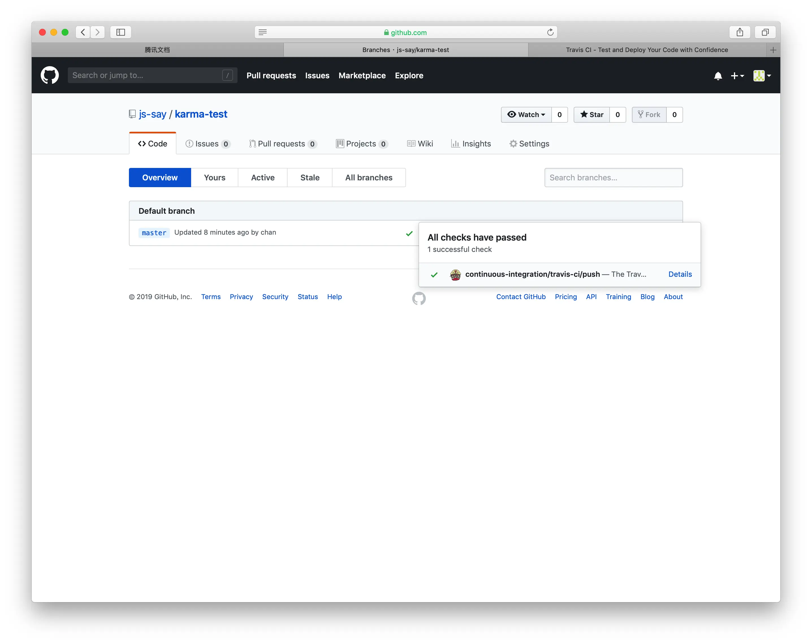Screen dimensions: 812x644
Task: Open Explore in top navigation
Action: [x=409, y=76]
